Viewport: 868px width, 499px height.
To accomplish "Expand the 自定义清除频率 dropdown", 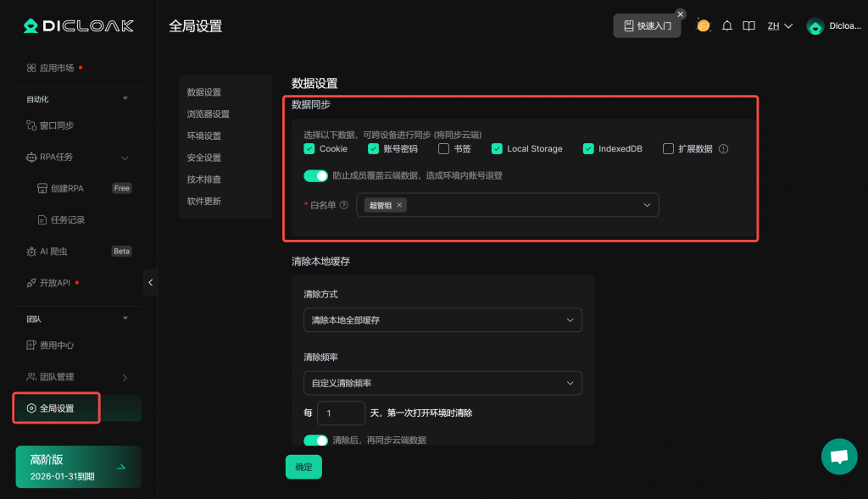I will [x=442, y=383].
